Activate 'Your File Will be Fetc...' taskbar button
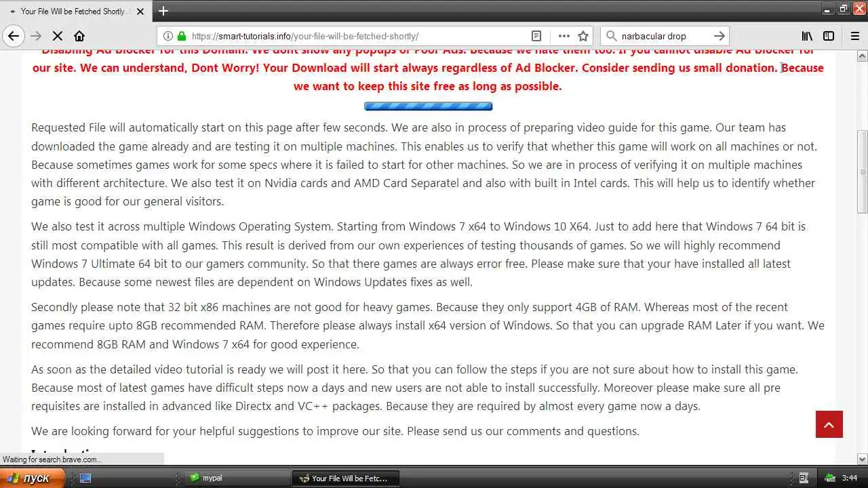This screenshot has width=868, height=488. click(346, 478)
